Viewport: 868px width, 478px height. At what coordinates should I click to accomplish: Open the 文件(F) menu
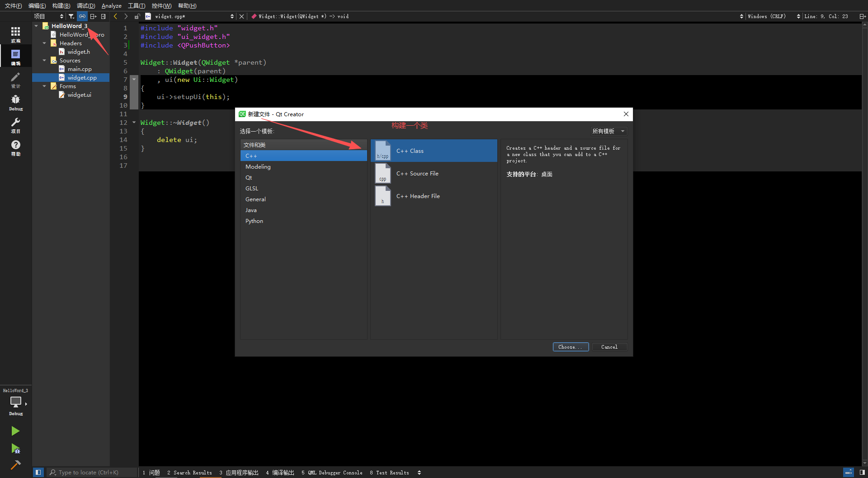coord(13,5)
